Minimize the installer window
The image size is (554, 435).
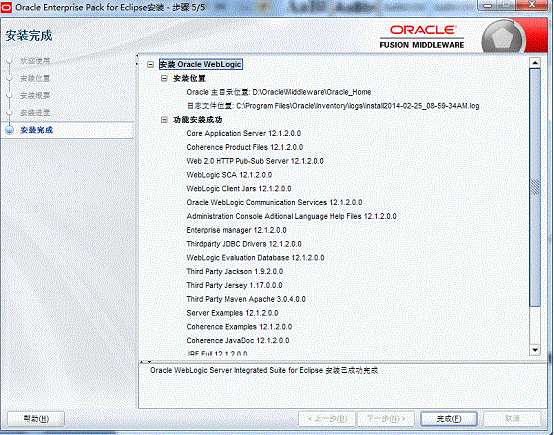coord(488,5)
